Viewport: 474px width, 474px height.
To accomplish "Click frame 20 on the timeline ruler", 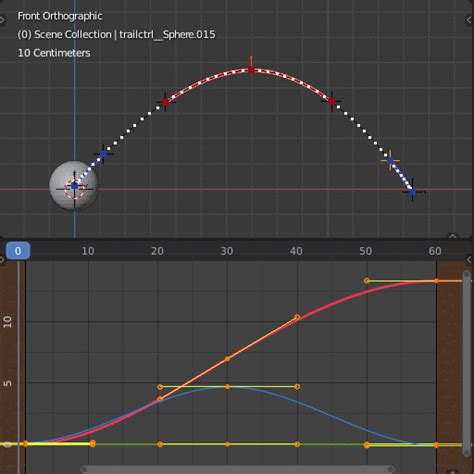I will pos(157,251).
